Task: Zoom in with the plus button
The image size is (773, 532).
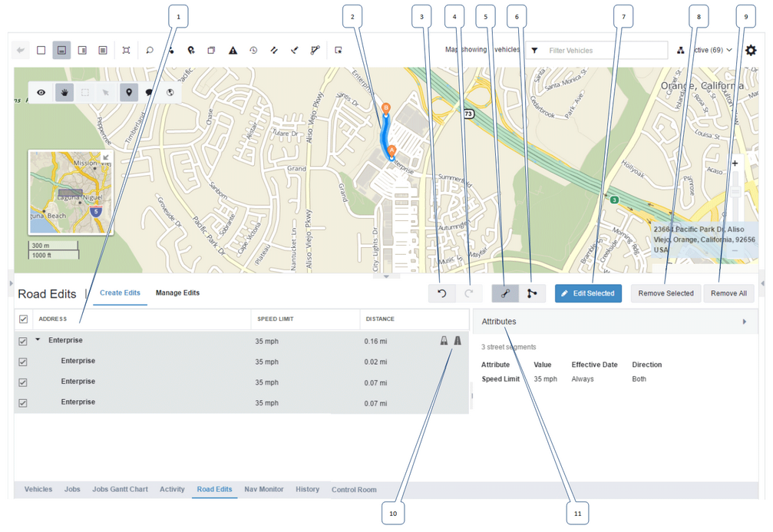Action: click(x=735, y=164)
